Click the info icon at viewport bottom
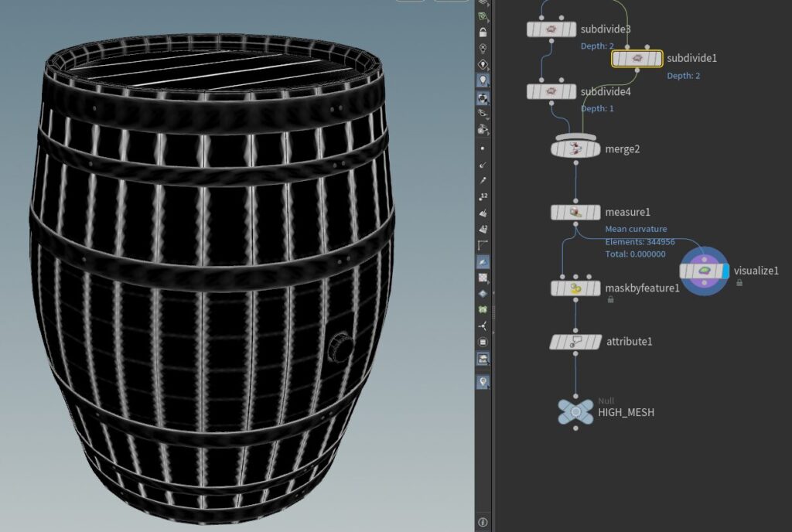The height and width of the screenshot is (532, 792). click(x=483, y=523)
